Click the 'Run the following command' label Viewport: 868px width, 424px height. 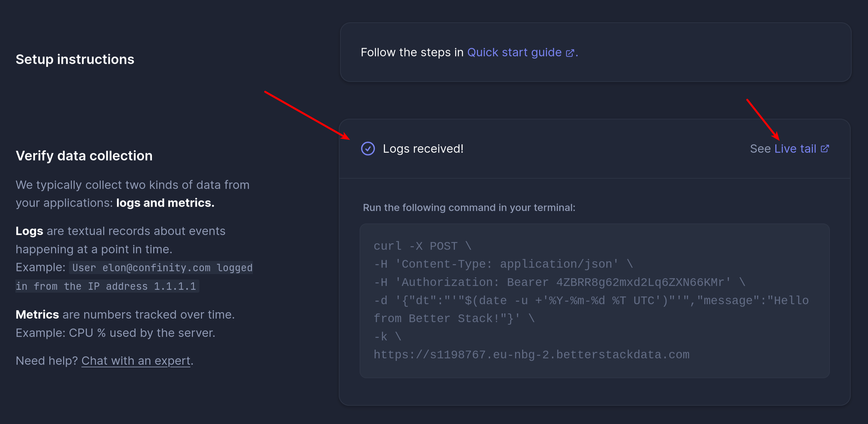469,208
